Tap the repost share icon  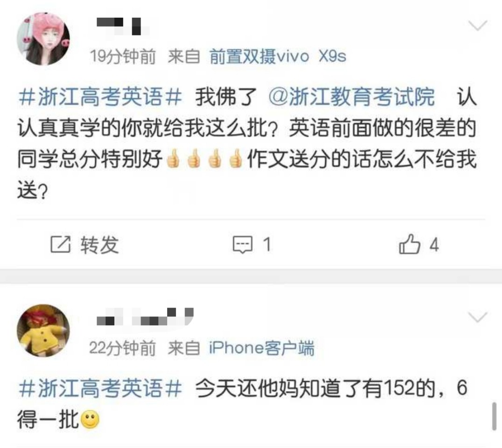point(61,245)
